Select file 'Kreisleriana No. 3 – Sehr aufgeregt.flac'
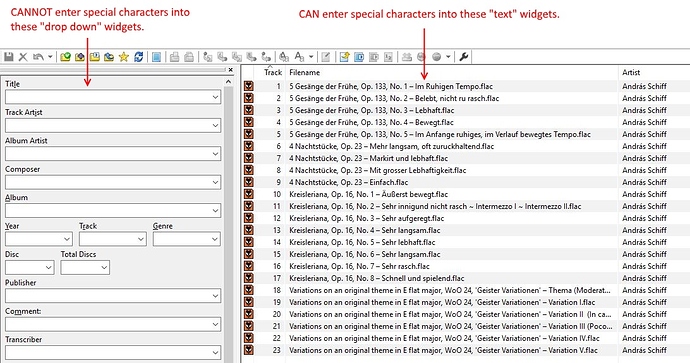This screenshot has height=363, width=690. (367, 218)
